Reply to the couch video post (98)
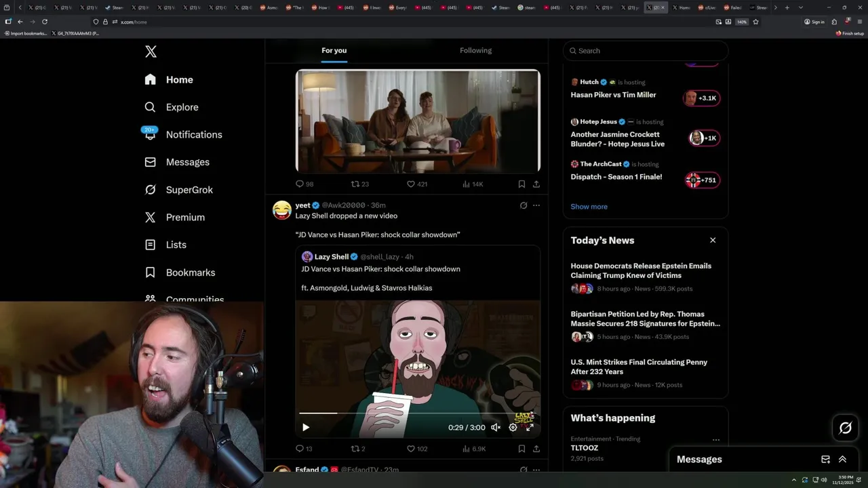Image resolution: width=868 pixels, height=488 pixels. (304, 184)
